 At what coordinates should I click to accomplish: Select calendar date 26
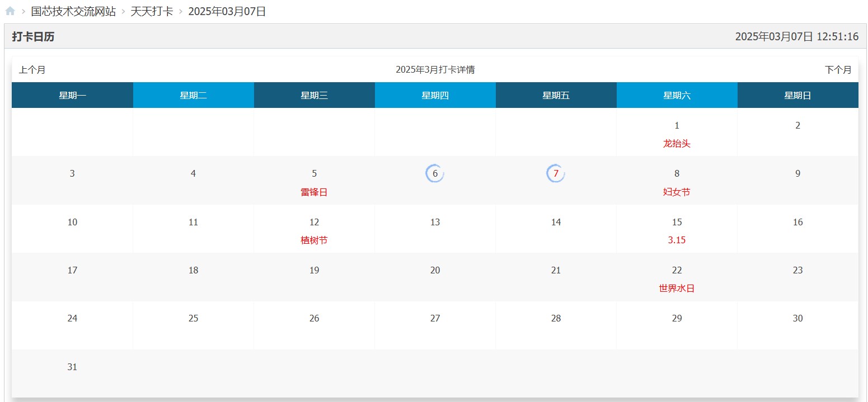(x=314, y=318)
